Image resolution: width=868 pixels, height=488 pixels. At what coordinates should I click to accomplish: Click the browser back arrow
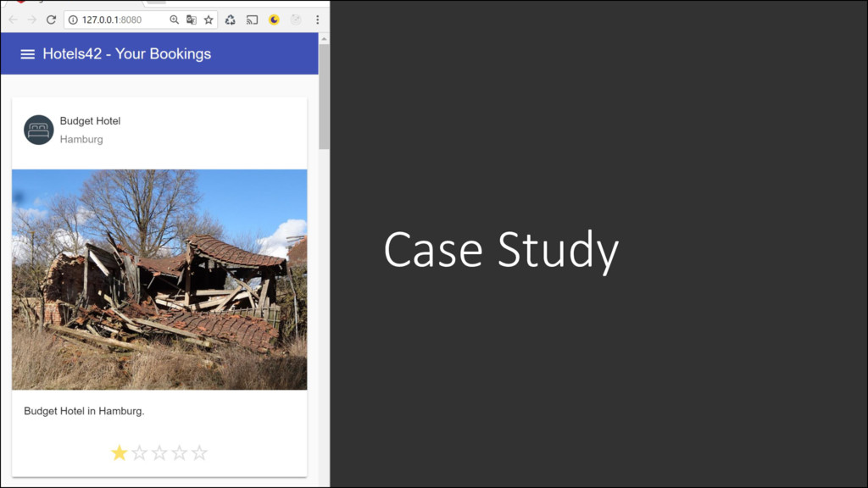[x=13, y=20]
